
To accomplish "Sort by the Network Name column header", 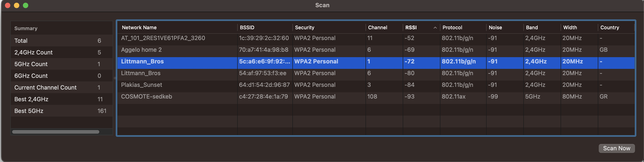I will [x=139, y=28].
